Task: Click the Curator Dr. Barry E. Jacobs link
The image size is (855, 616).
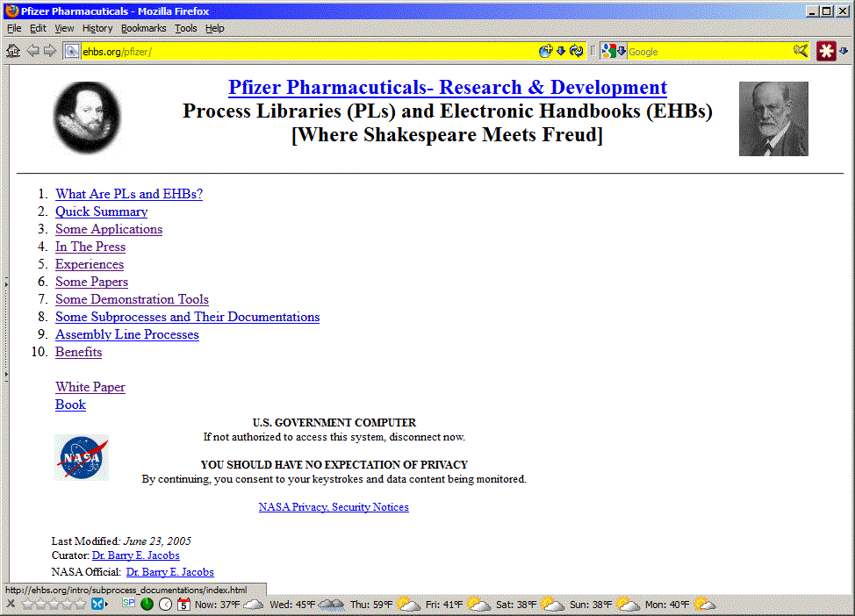Action: [136, 555]
